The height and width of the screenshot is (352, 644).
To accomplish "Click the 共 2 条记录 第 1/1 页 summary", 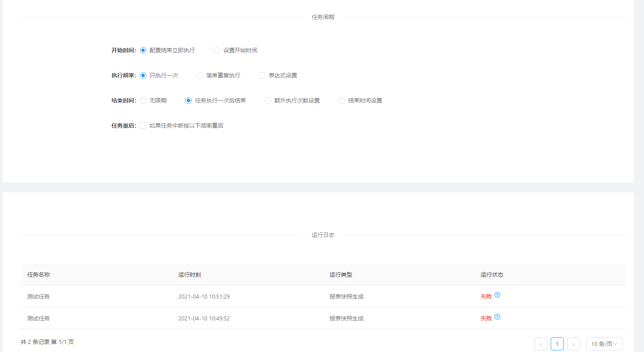I will tap(47, 342).
